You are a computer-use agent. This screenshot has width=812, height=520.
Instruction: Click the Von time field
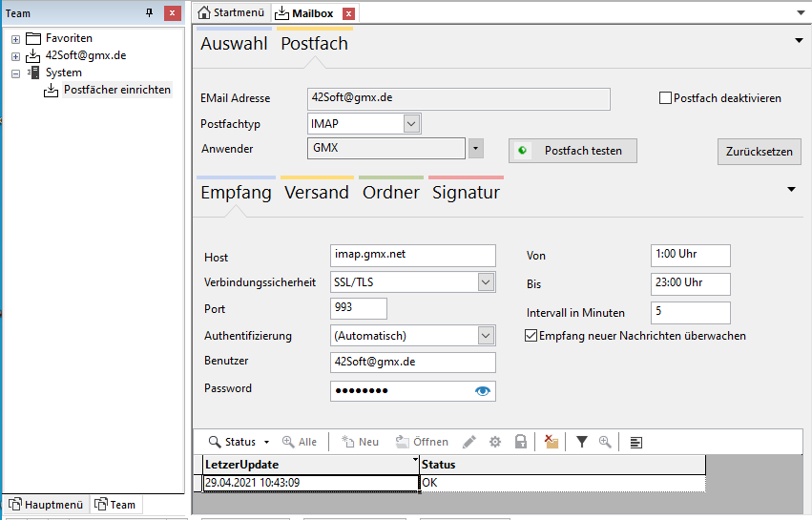690,256
